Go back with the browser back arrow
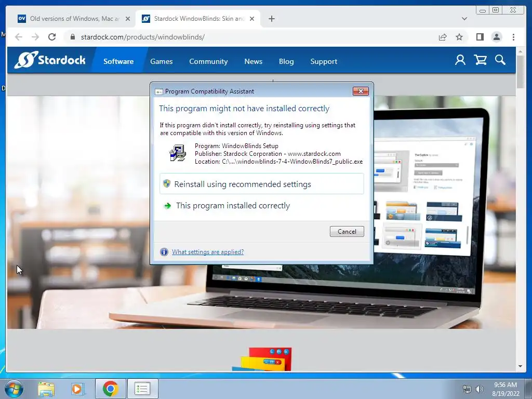The height and width of the screenshot is (399, 532). pyautogui.click(x=19, y=37)
